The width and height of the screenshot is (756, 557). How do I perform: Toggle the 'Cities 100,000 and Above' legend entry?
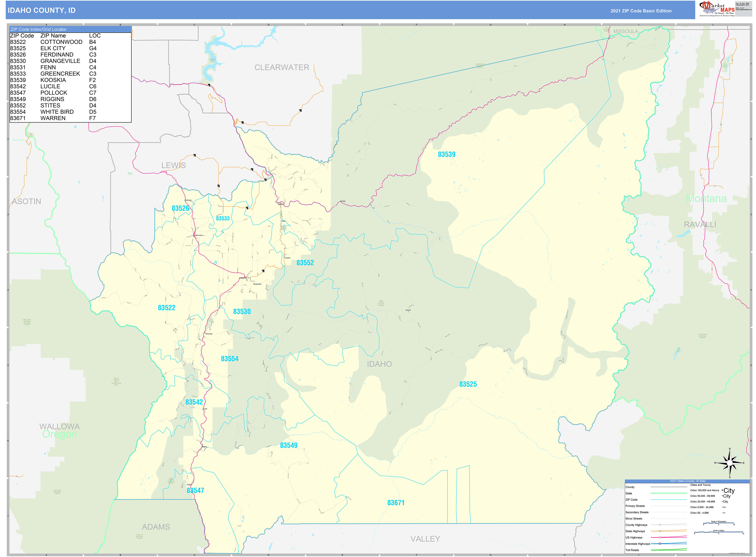click(x=705, y=491)
